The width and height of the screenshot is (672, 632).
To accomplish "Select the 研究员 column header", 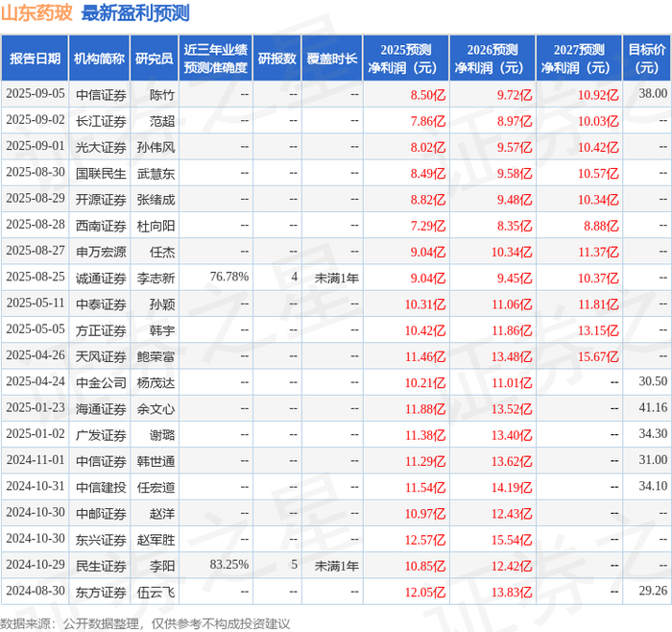I will (x=155, y=59).
